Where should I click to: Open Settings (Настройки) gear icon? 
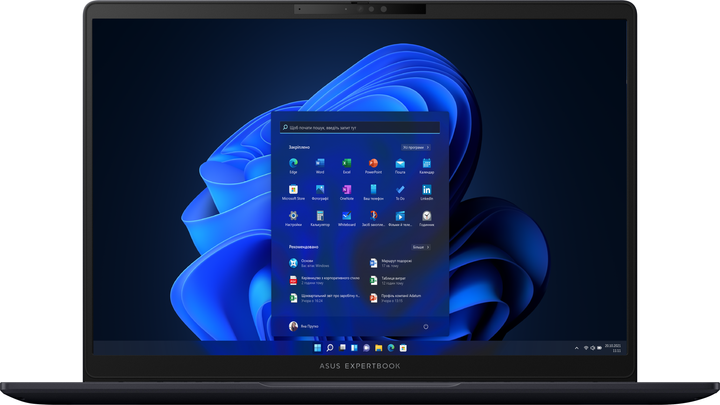click(x=294, y=216)
